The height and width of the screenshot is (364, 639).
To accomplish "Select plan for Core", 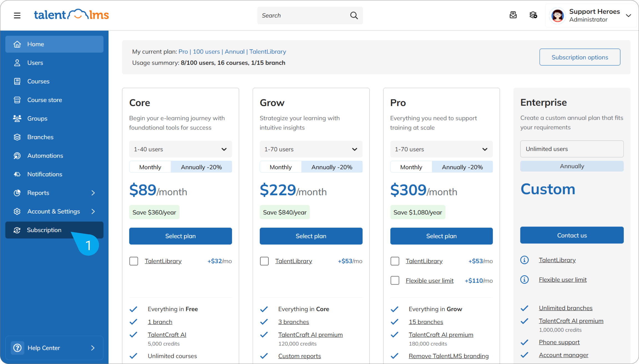I will click(x=180, y=236).
